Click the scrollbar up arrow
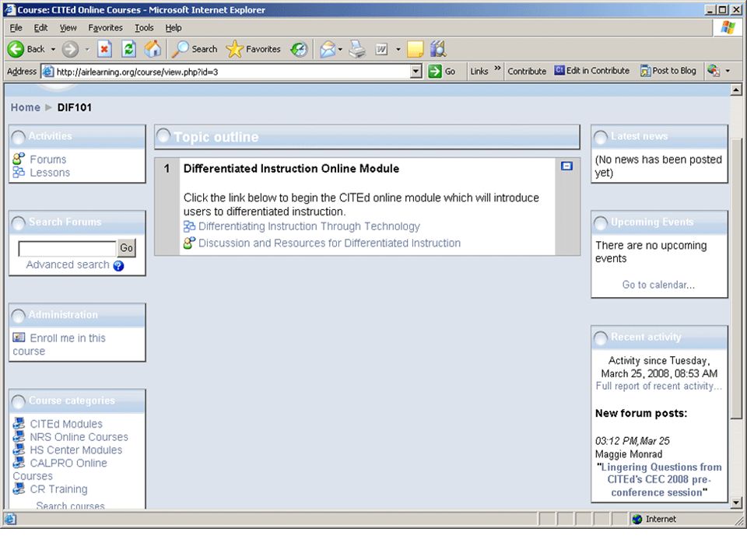Screen dimensions: 747x560 coord(736,89)
